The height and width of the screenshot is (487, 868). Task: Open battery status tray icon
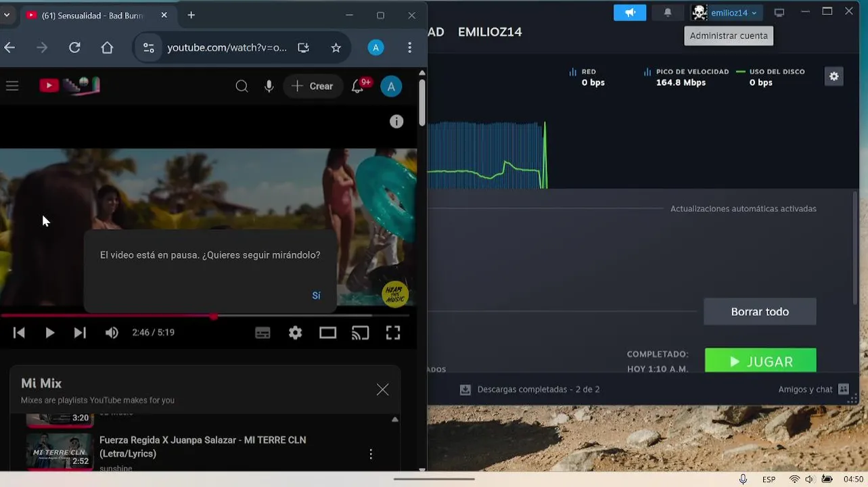(x=827, y=479)
